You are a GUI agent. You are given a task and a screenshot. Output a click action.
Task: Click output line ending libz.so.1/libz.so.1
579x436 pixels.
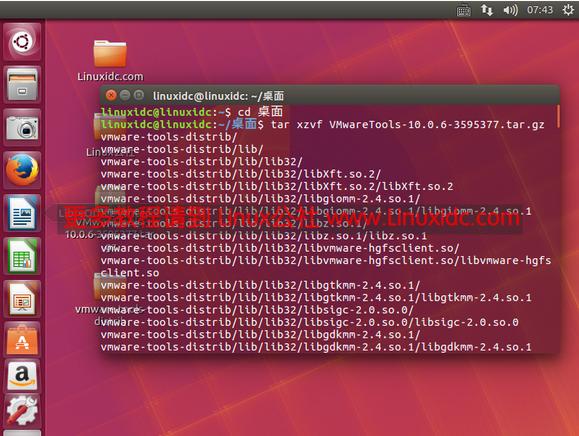pos(264,236)
